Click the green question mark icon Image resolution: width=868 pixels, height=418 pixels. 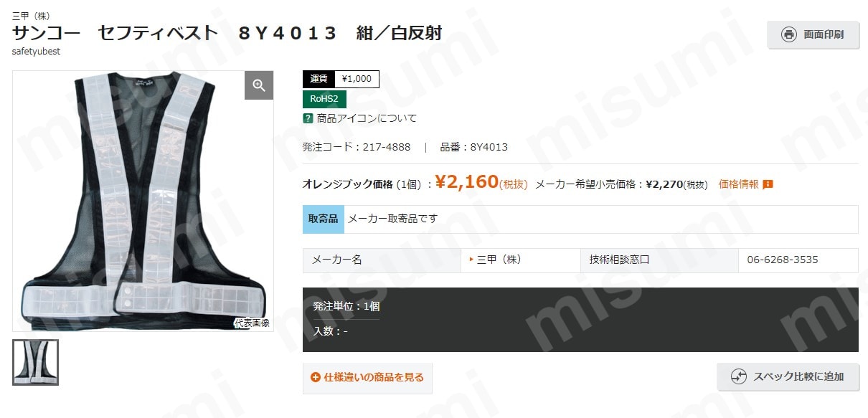308,118
